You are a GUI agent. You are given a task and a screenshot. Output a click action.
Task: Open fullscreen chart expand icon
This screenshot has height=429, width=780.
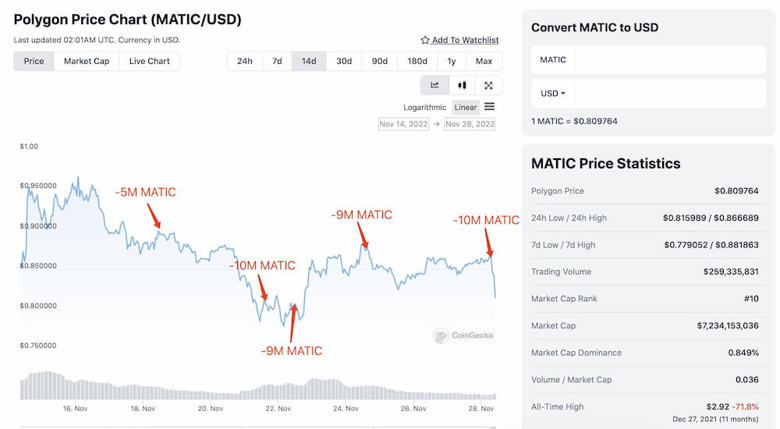point(488,85)
